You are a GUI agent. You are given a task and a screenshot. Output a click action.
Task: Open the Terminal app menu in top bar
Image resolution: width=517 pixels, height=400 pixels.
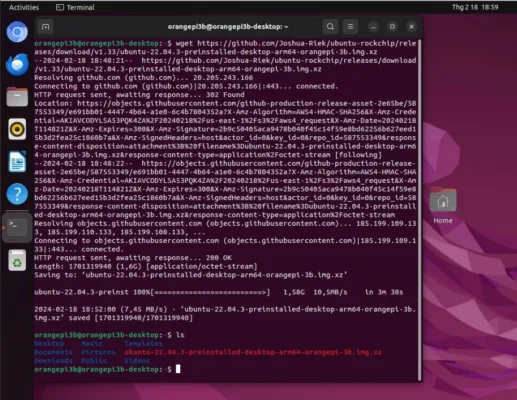tap(75, 7)
